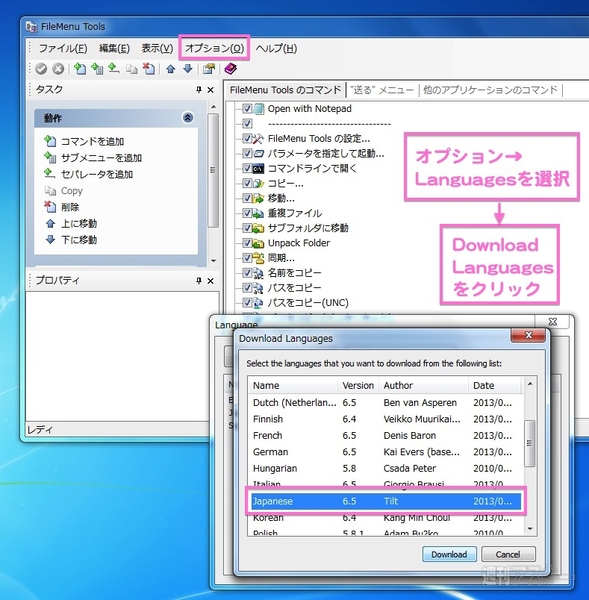Toggle コマンドラインで開く checkbox
589x600 pixels.
tap(247, 168)
